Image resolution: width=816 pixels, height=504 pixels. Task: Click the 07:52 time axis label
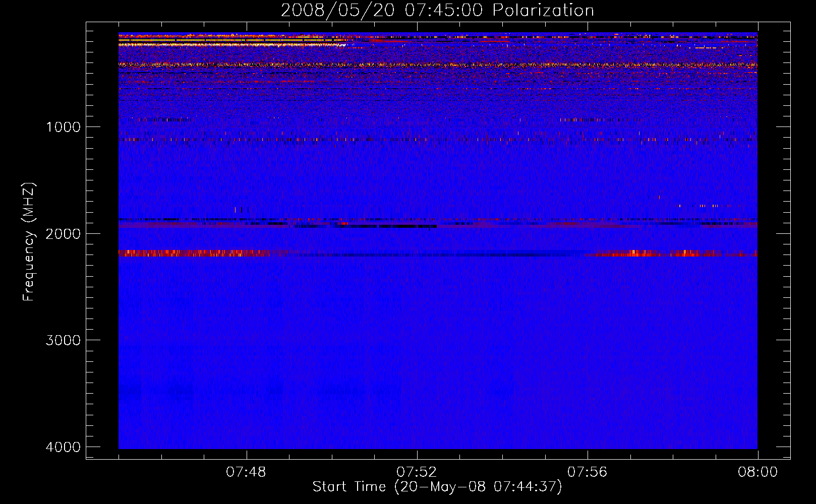click(417, 472)
